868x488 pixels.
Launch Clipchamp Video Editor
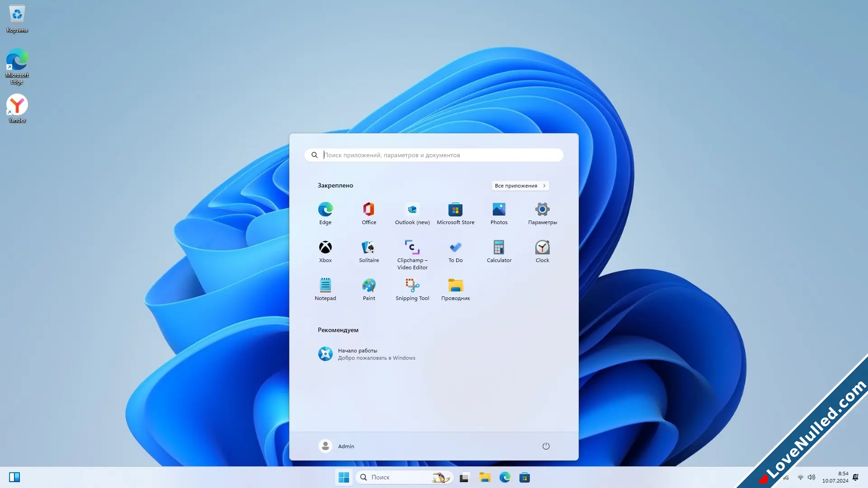[412, 255]
